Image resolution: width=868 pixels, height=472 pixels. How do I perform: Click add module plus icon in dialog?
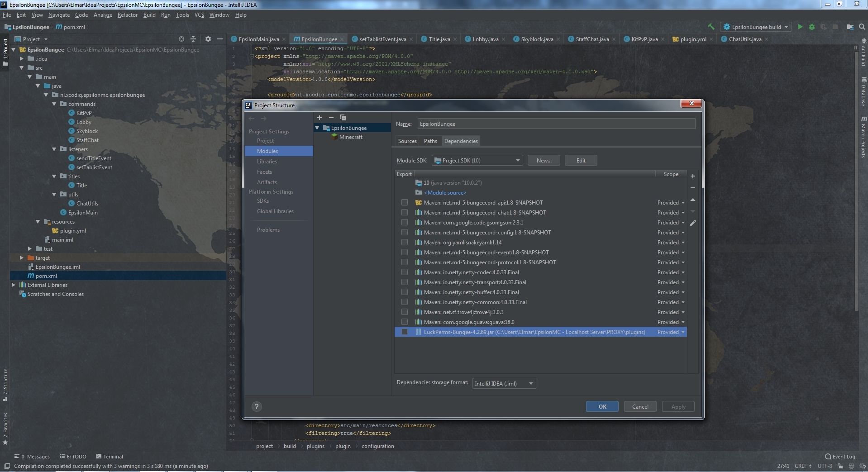tap(320, 118)
